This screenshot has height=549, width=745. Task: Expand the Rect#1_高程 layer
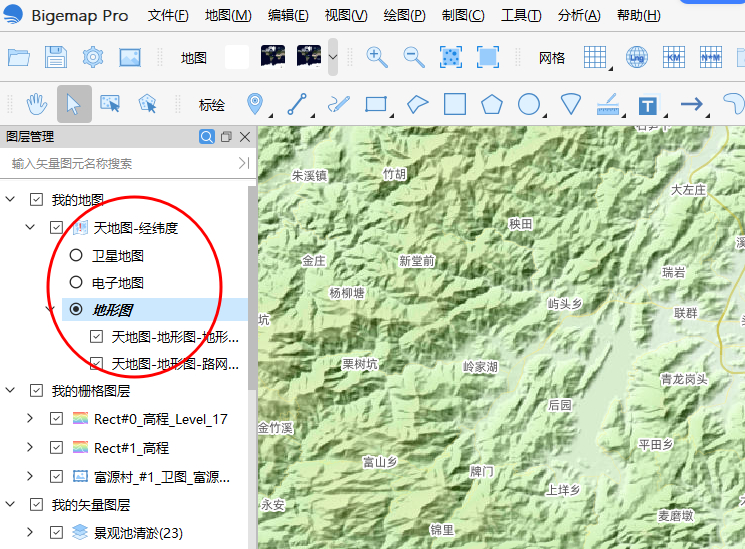pos(30,447)
